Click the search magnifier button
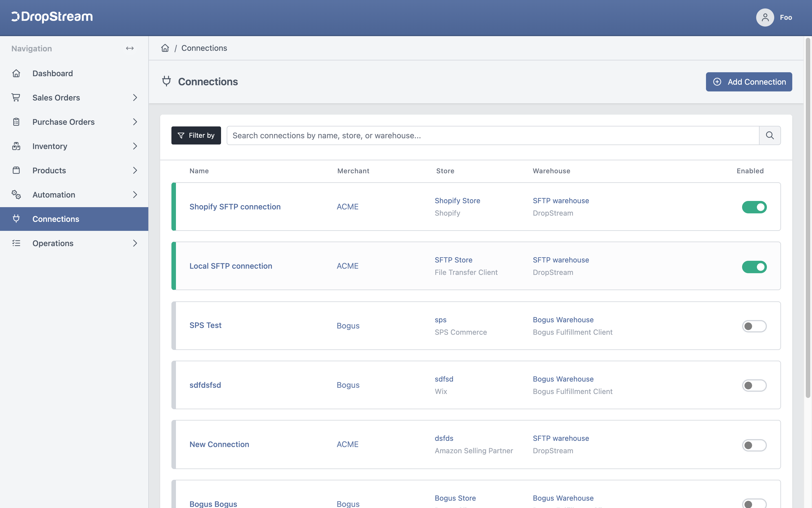The height and width of the screenshot is (508, 812). click(x=770, y=135)
